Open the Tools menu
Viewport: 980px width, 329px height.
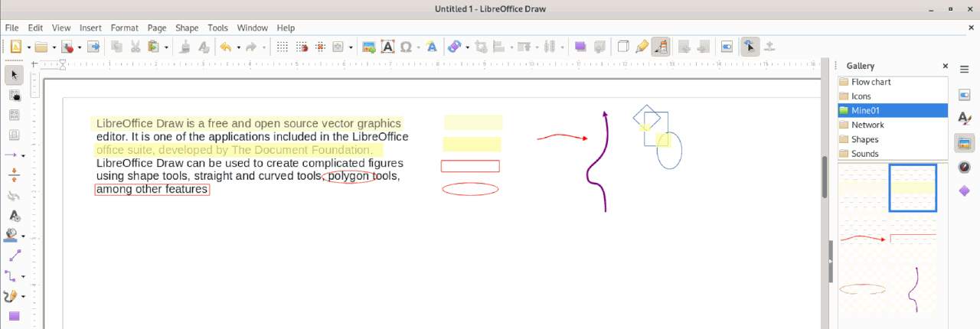click(218, 28)
